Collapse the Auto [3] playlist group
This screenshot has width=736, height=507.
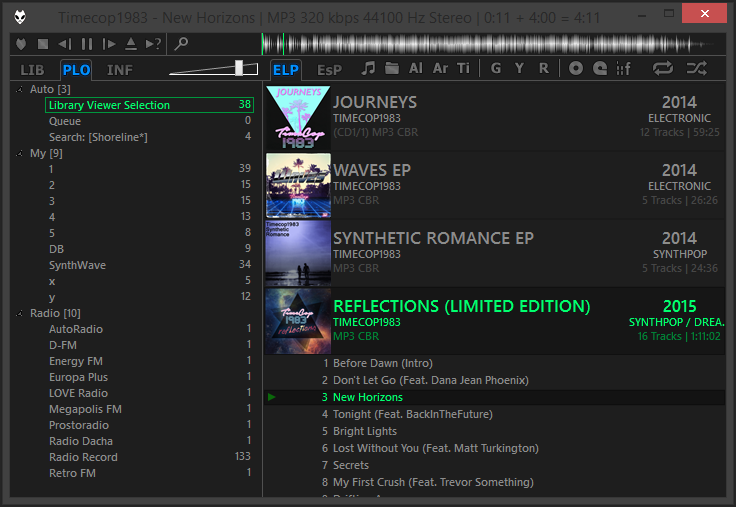pos(19,89)
